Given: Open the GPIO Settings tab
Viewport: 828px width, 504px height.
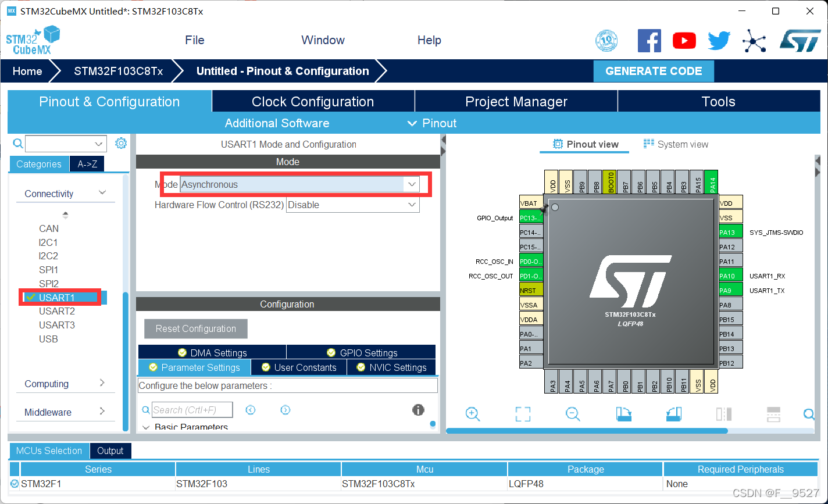Looking at the screenshot, I should pos(361,352).
